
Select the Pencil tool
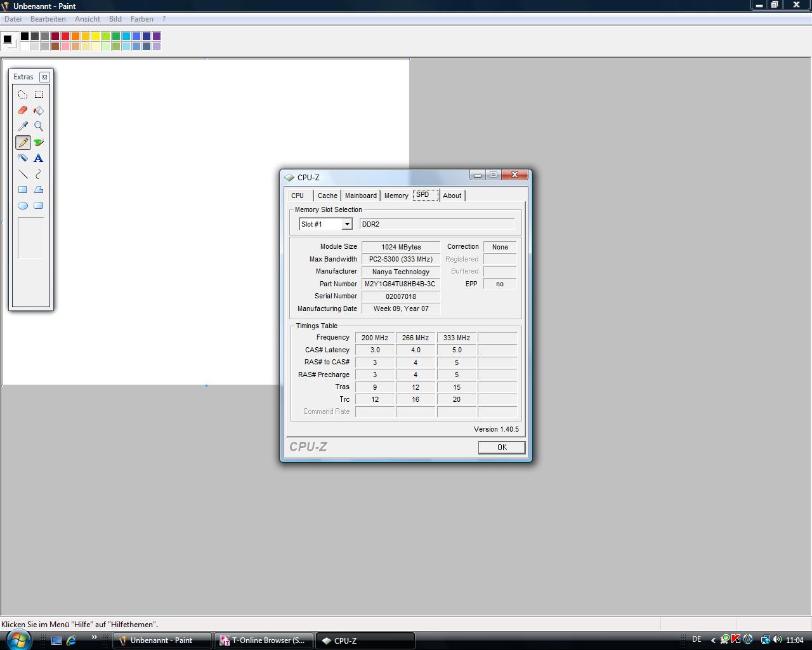[x=23, y=142]
